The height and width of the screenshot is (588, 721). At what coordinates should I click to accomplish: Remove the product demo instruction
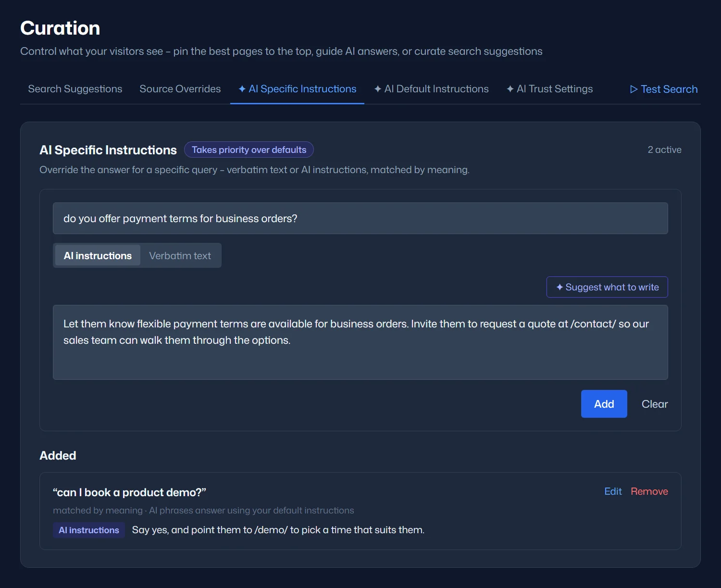pyautogui.click(x=649, y=491)
